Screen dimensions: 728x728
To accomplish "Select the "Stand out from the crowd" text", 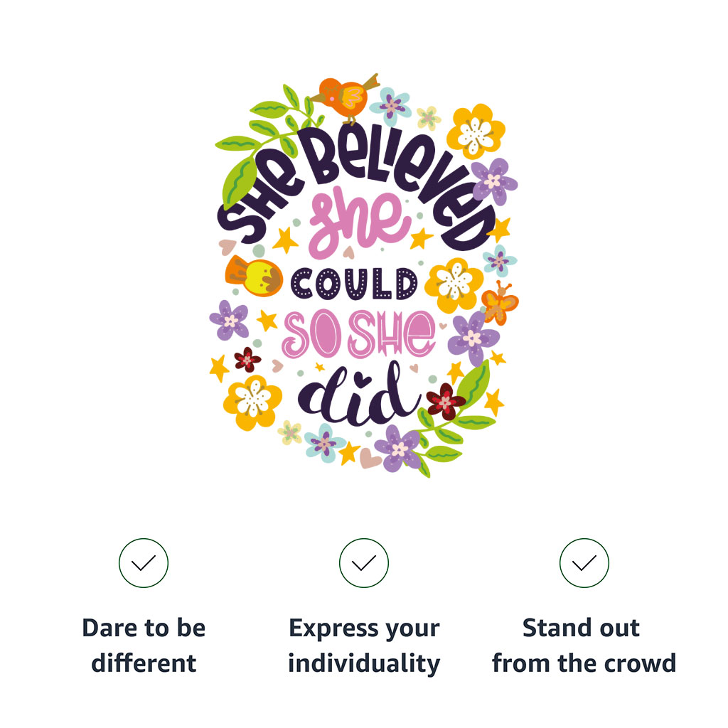I will click(x=584, y=646).
